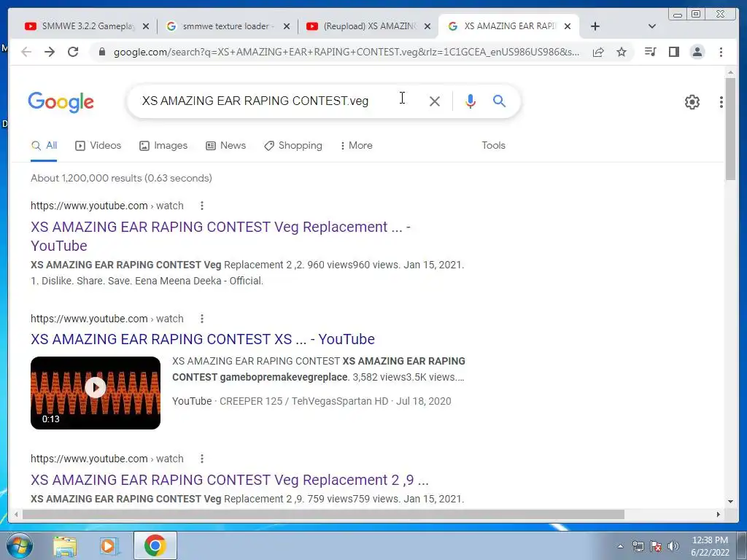Go back in Chrome navigation
The width and height of the screenshot is (747, 560).
(x=26, y=52)
